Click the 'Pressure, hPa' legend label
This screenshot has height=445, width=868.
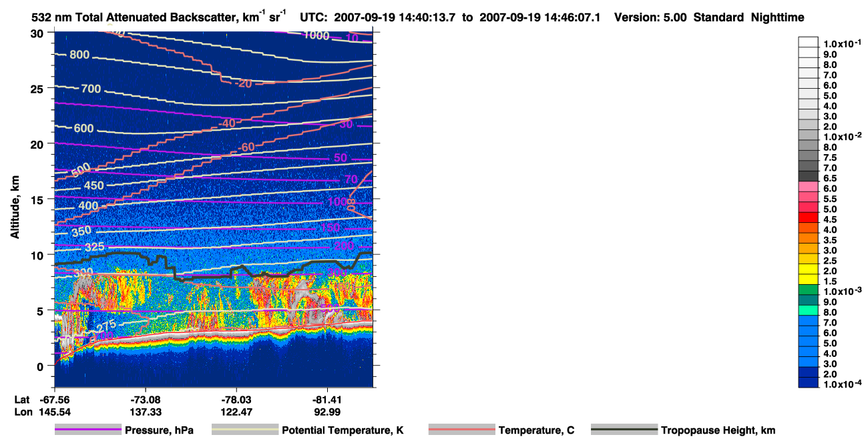tap(159, 430)
